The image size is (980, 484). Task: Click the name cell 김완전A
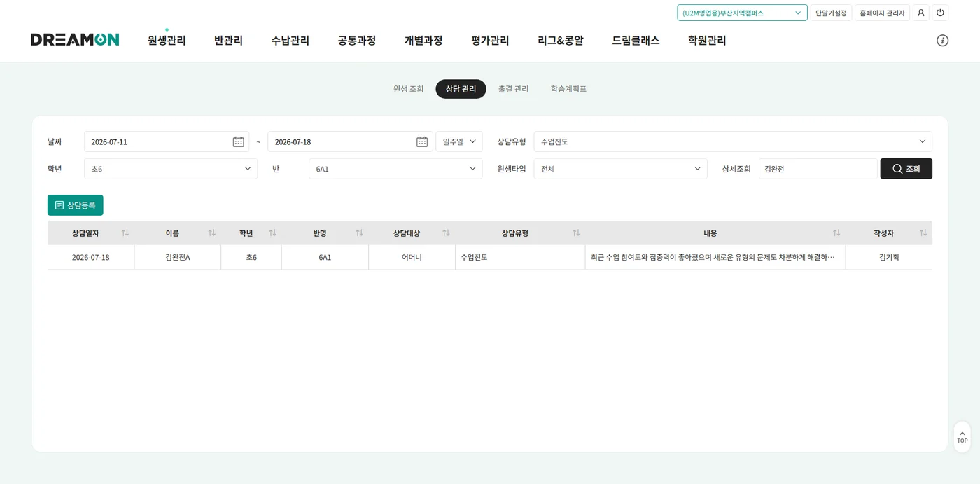[x=178, y=257]
